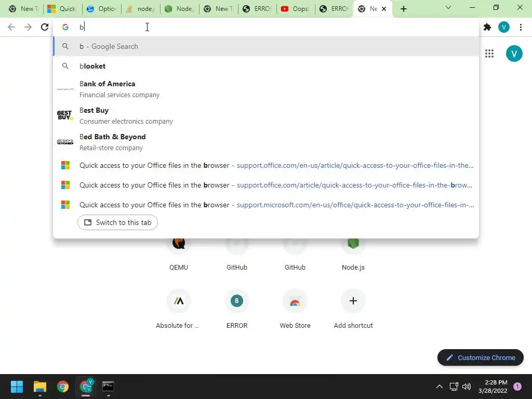Image resolution: width=532 pixels, height=399 pixels.
Task: Choose the Bed Bath & Beyond suggestion
Action: (266, 142)
